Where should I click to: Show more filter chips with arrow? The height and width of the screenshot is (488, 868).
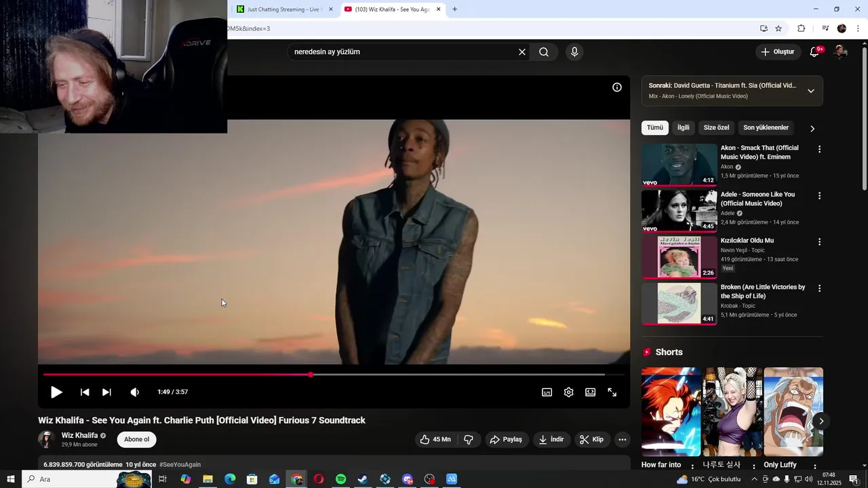(812, 128)
